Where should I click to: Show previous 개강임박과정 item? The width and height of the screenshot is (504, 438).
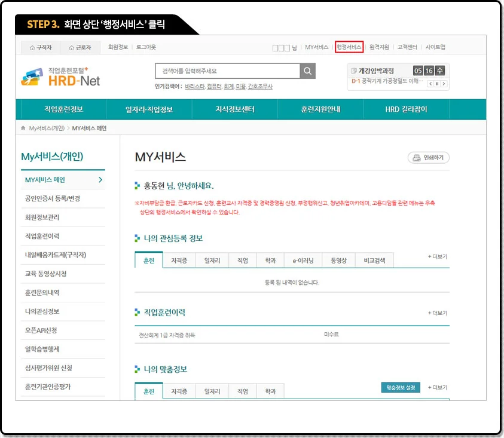click(x=430, y=84)
